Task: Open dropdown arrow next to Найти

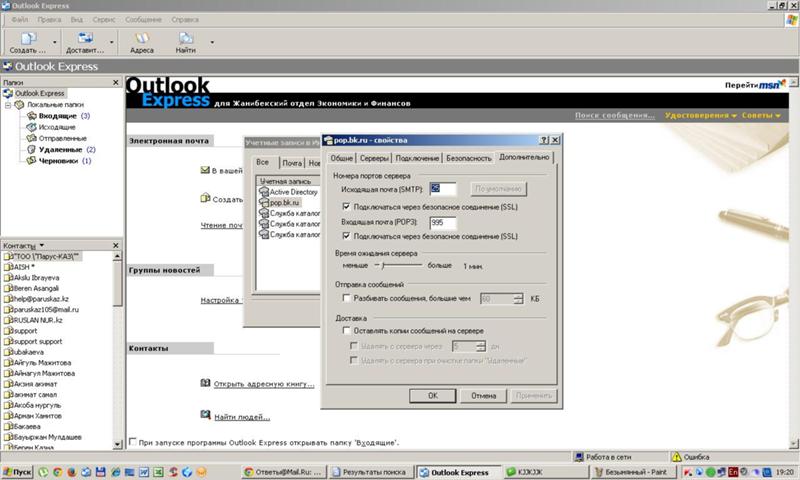Action: (x=212, y=42)
